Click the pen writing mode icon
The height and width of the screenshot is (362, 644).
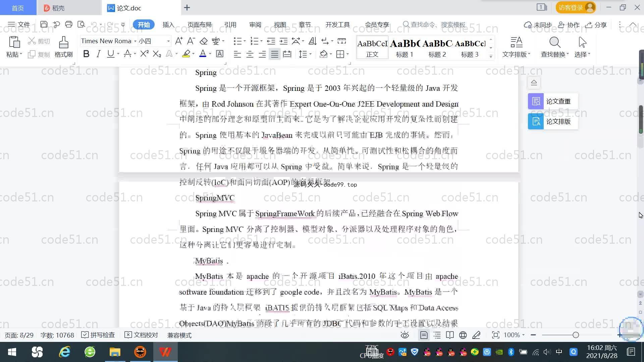[x=476, y=335]
